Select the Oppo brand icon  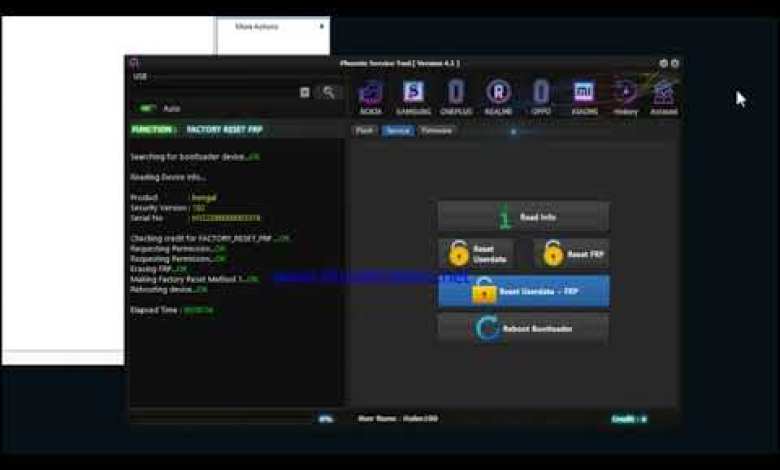(x=541, y=96)
